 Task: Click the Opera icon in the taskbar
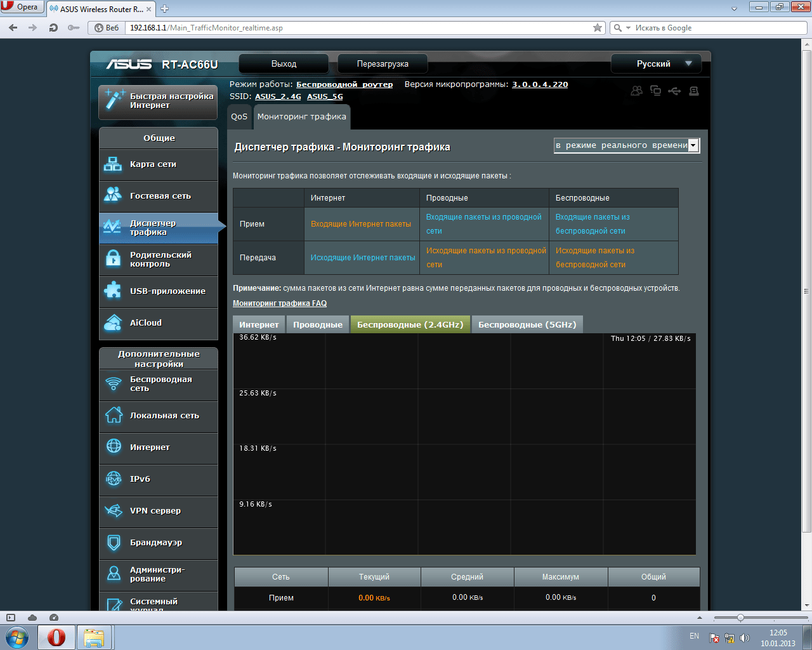point(56,637)
